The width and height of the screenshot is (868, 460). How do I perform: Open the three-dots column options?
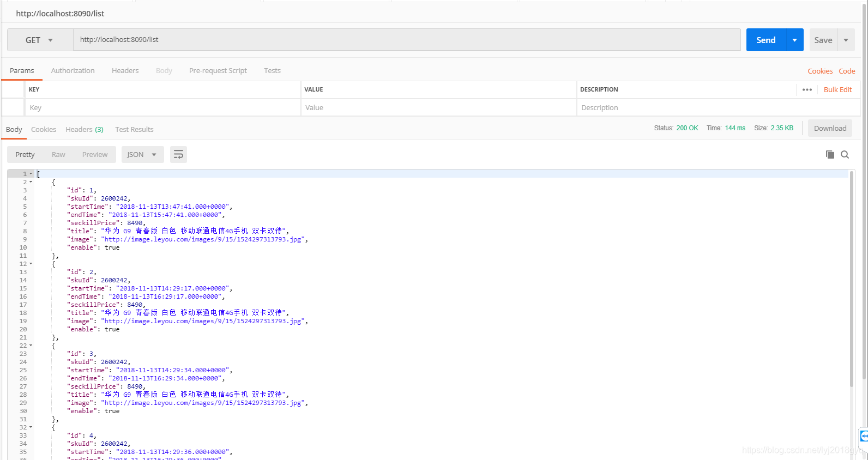[807, 90]
